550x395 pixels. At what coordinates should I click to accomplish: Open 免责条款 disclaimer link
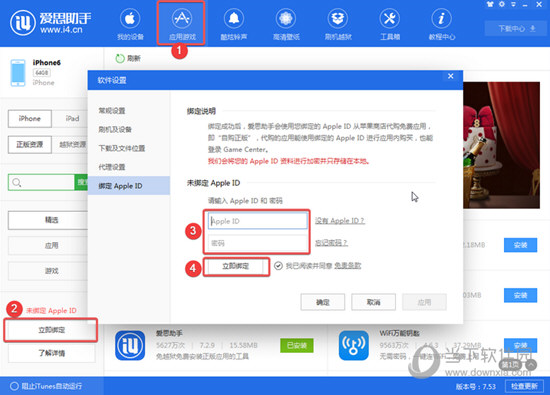347,266
